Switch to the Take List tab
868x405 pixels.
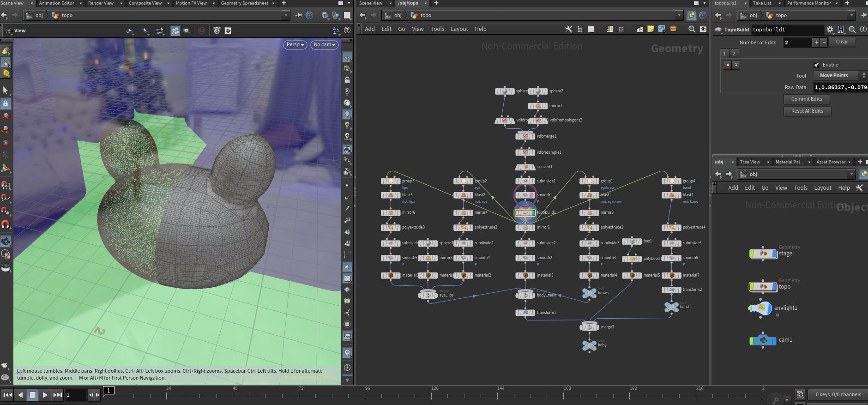click(x=762, y=3)
